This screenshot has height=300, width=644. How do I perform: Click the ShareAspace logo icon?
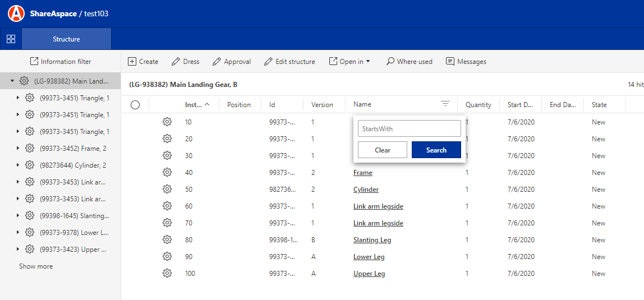pyautogui.click(x=16, y=13)
